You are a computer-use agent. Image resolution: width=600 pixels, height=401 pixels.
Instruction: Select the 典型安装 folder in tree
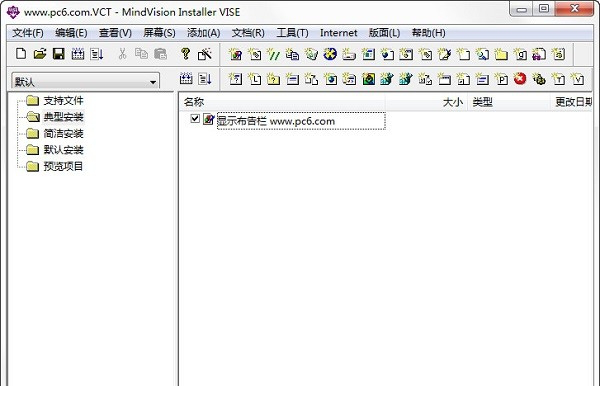coord(63,117)
